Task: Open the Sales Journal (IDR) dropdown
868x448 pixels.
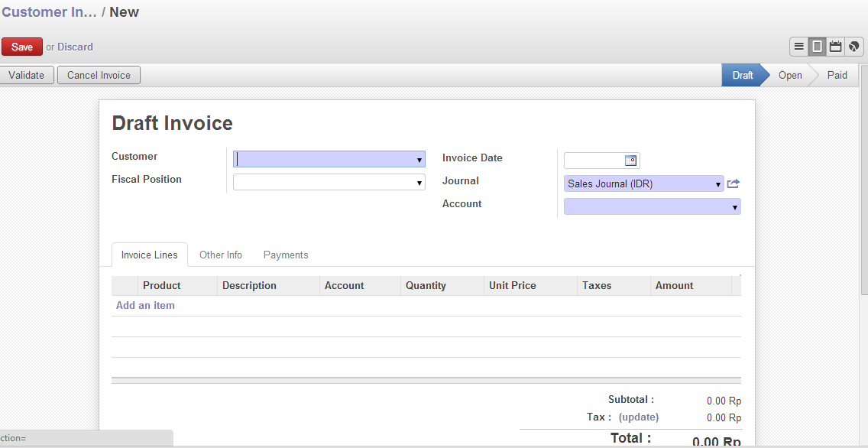Action: click(x=718, y=184)
